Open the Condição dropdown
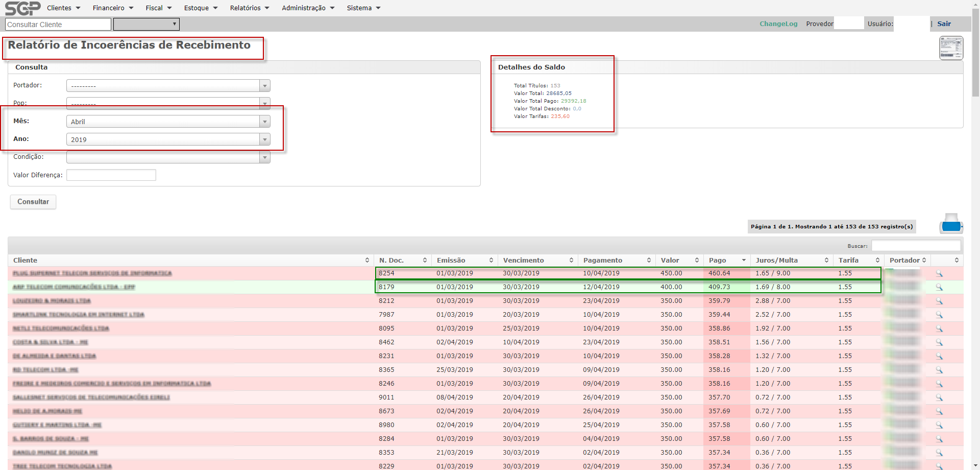 [x=168, y=157]
